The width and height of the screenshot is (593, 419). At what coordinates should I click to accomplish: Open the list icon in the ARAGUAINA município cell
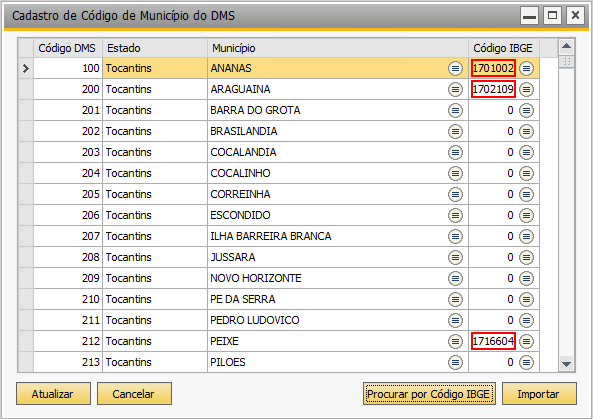point(455,90)
